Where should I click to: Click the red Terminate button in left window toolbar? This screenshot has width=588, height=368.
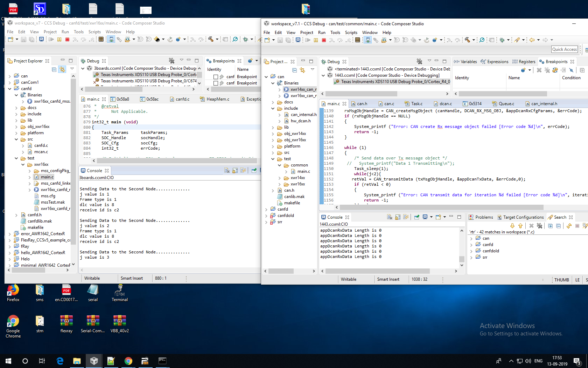click(x=67, y=40)
